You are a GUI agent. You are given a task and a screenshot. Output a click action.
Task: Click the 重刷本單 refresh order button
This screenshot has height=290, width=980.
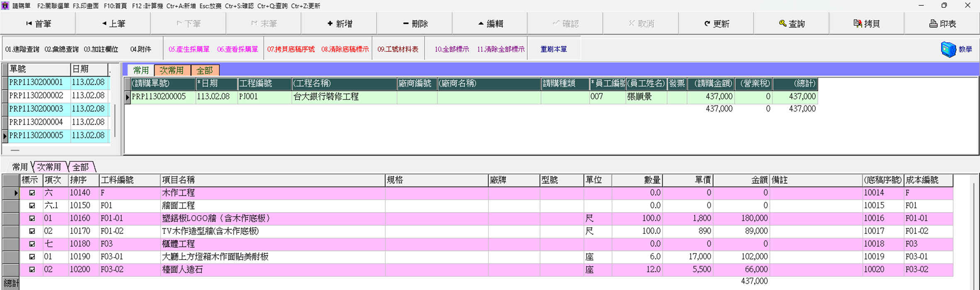coord(553,49)
